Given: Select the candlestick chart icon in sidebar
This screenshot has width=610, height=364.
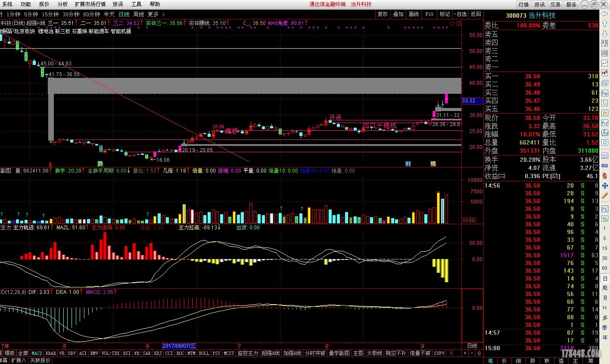Looking at the screenshot, I should point(605,73).
